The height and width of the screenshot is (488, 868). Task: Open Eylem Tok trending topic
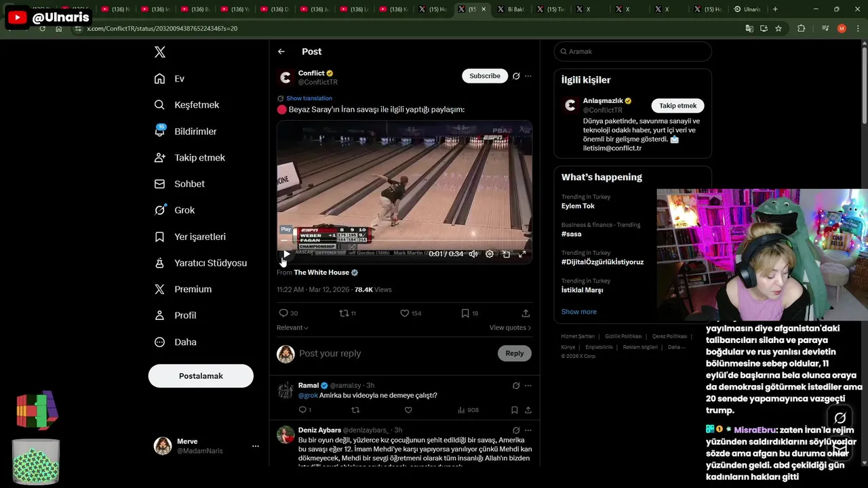tap(578, 206)
